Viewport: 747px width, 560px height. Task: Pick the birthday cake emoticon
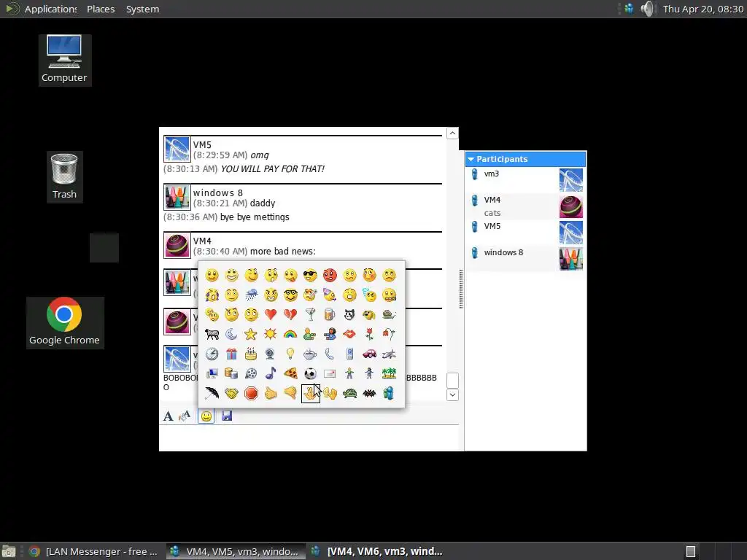click(251, 354)
